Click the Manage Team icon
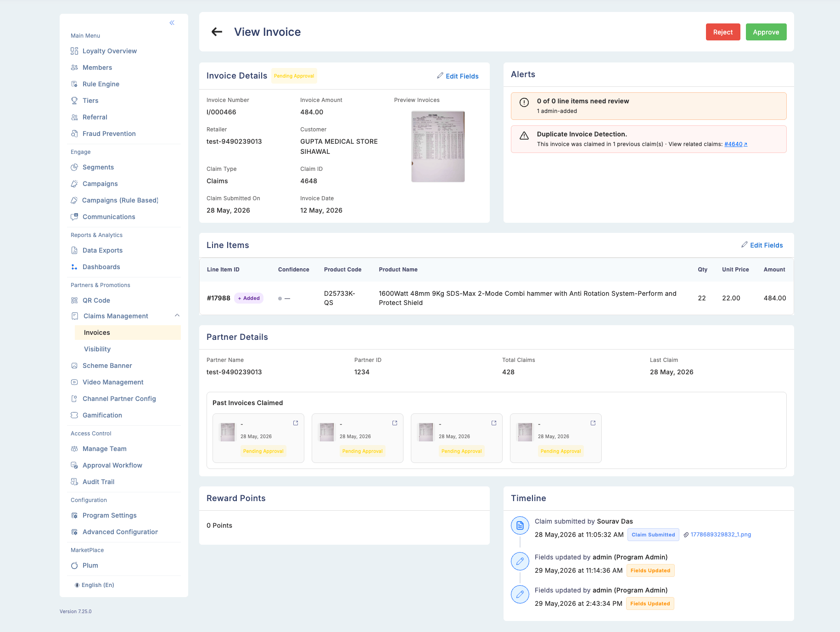This screenshot has width=840, height=632. [74, 449]
